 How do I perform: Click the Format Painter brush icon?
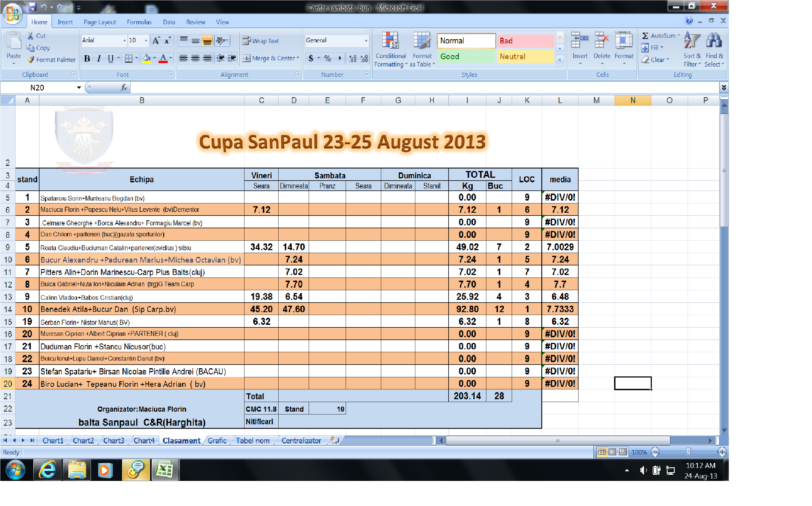pyautogui.click(x=31, y=59)
